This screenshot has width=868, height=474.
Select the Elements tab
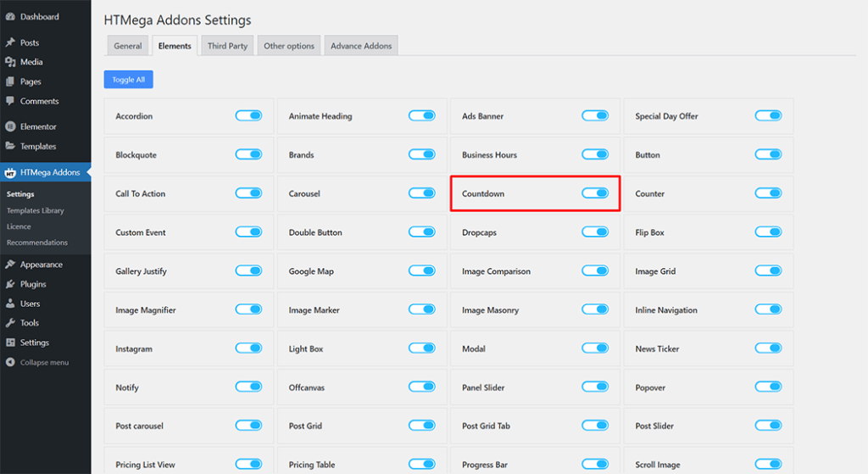point(175,46)
